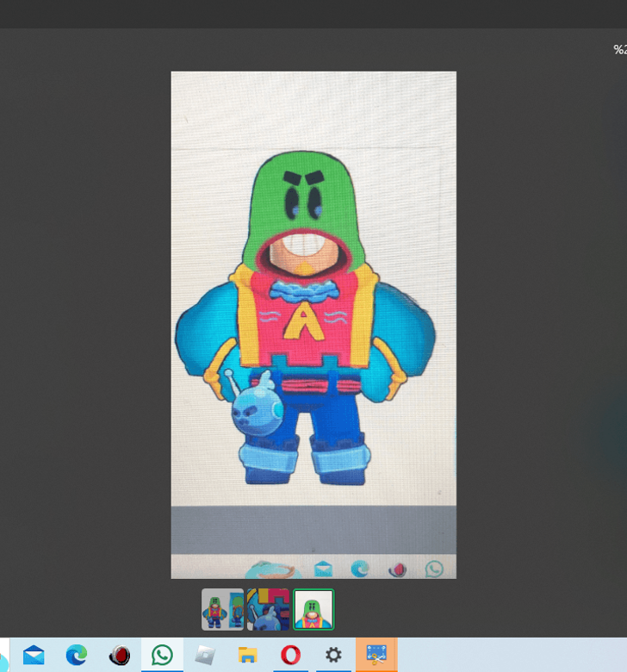Open the red and black recorder icon

point(119,656)
